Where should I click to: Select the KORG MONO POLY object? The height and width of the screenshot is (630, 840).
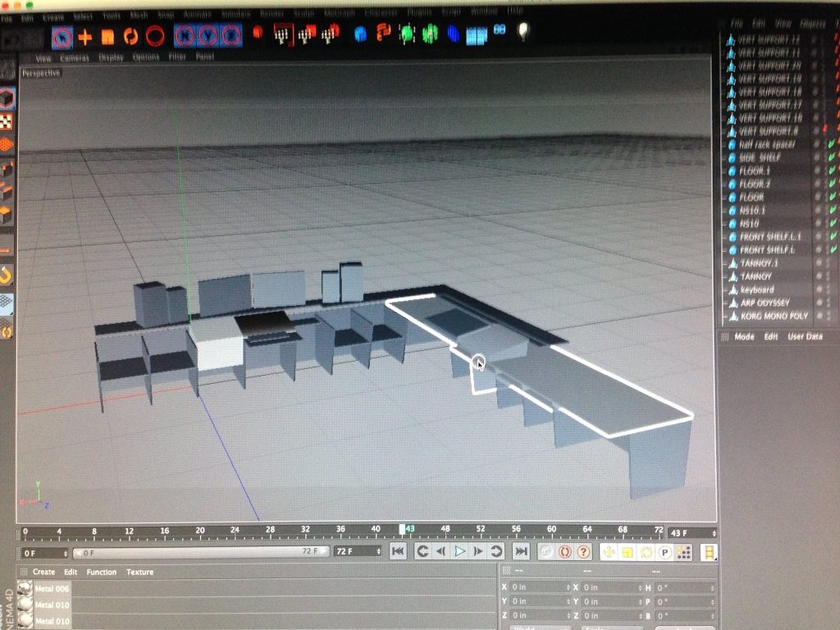[x=774, y=316]
